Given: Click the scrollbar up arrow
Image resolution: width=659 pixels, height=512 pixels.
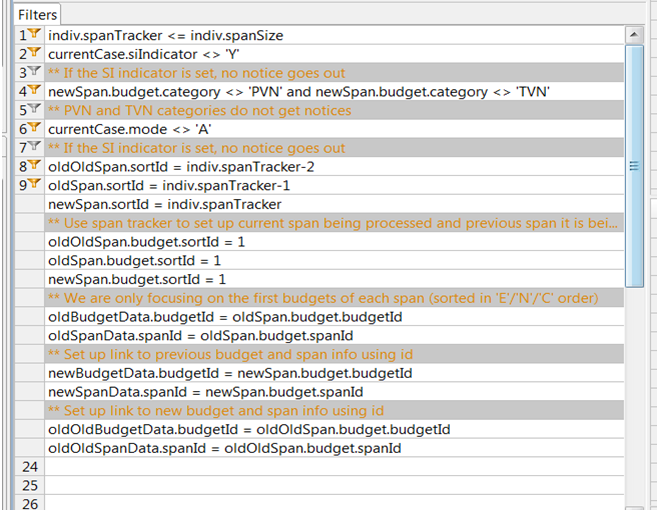Looking at the screenshot, I should 634,34.
